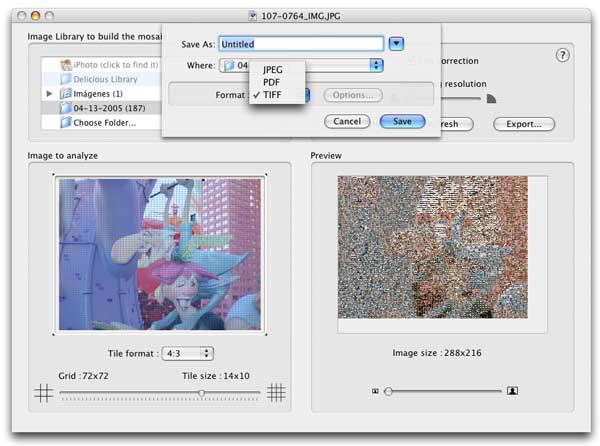Choose PDF from format menu
The width and height of the screenshot is (600, 446).
(x=269, y=82)
